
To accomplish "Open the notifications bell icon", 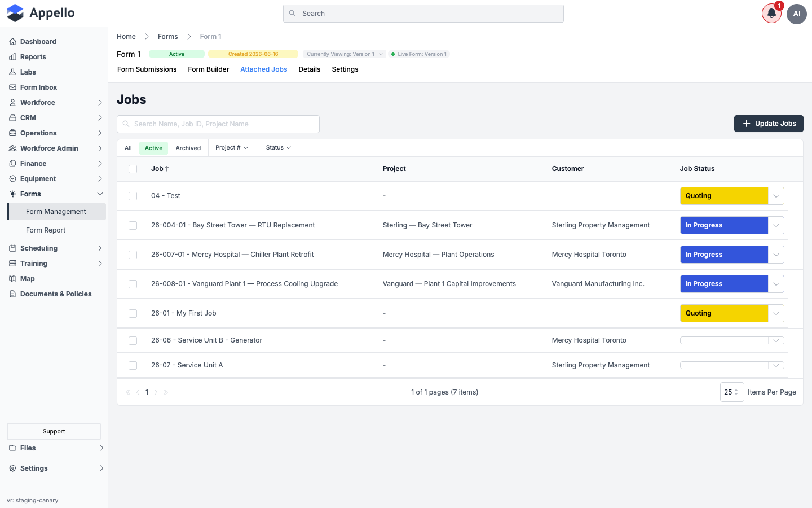I will (x=771, y=14).
